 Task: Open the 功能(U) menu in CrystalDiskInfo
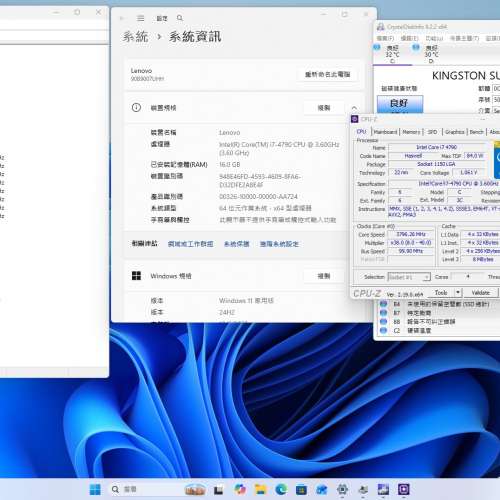pyautogui.click(x=434, y=38)
